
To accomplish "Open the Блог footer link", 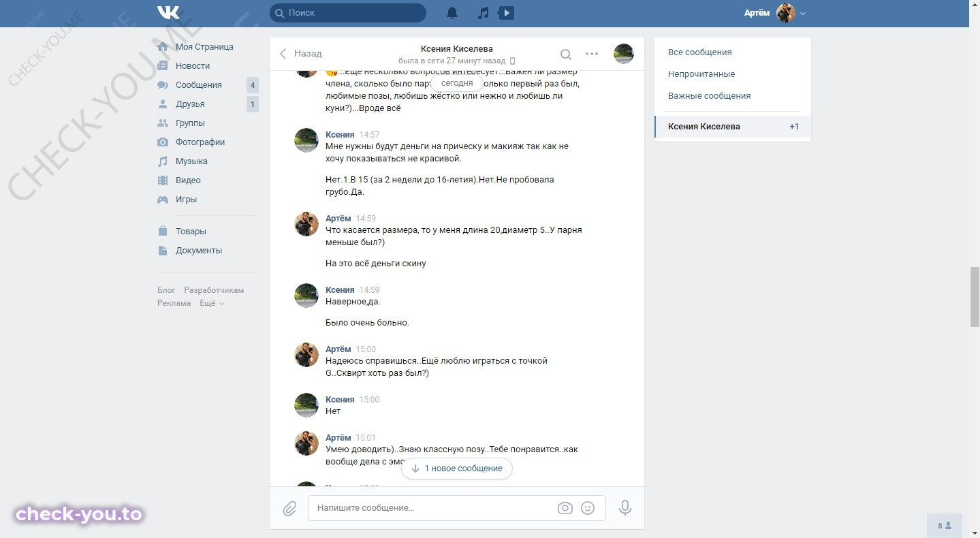I will point(166,290).
